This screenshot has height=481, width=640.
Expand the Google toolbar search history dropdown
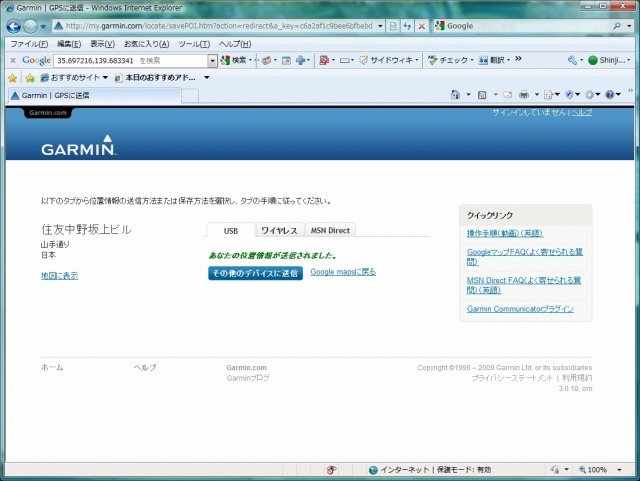212,61
